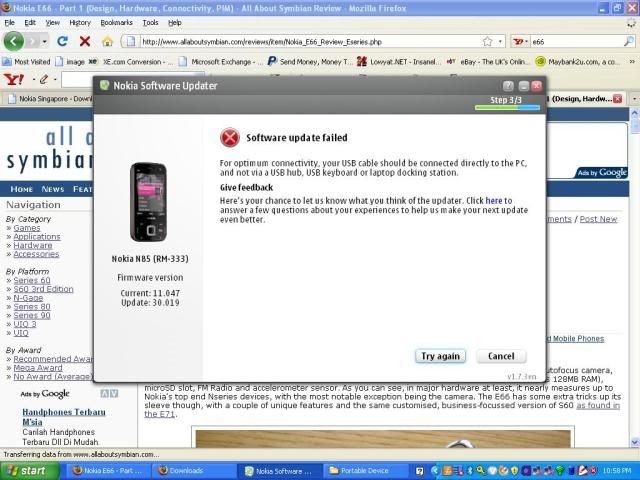The height and width of the screenshot is (480, 640).
Task: Click the Firefox Back arrow button
Action: (x=14, y=41)
